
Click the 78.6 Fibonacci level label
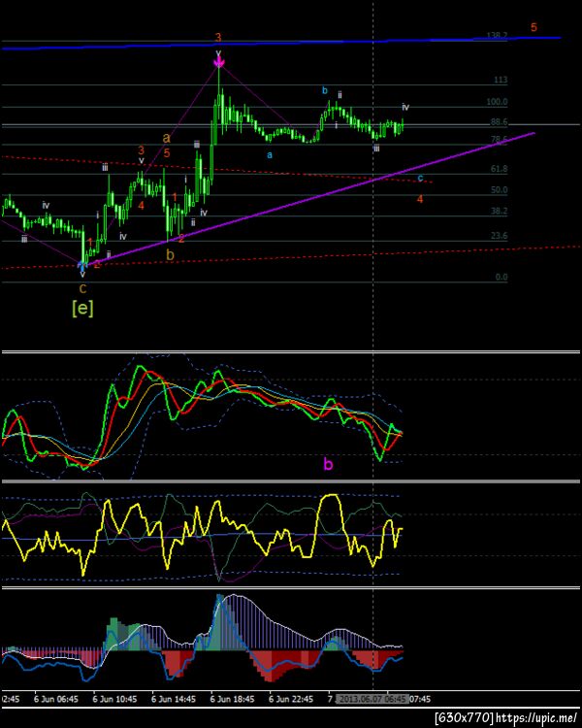[x=499, y=139]
